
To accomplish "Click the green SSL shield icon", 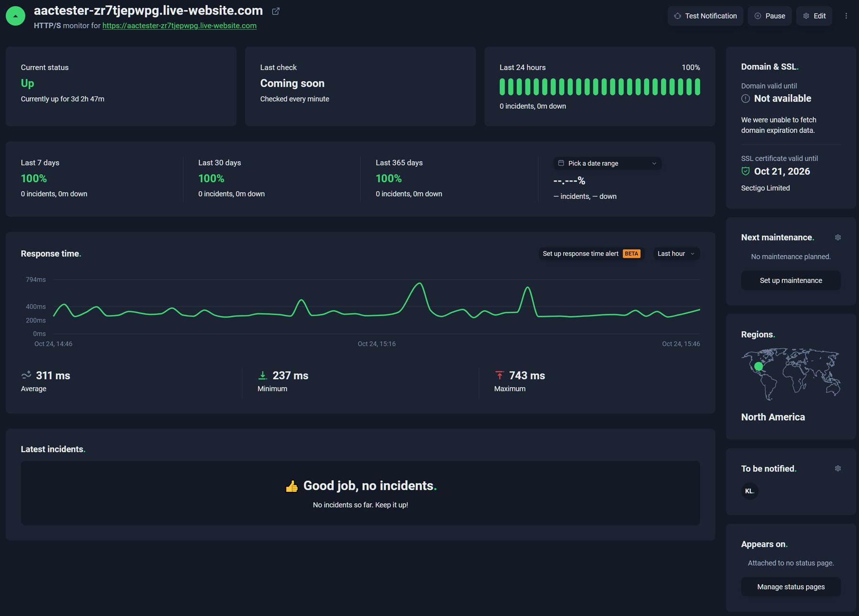I will point(745,171).
